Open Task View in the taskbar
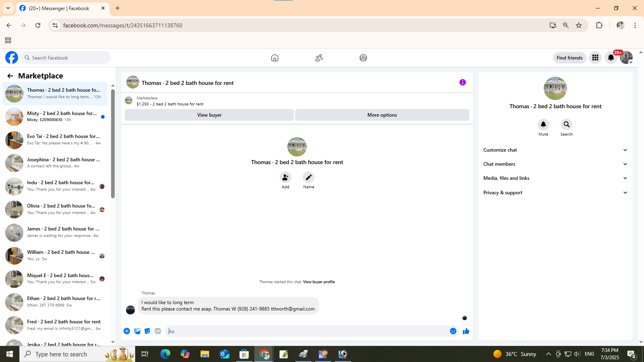 pos(145,354)
